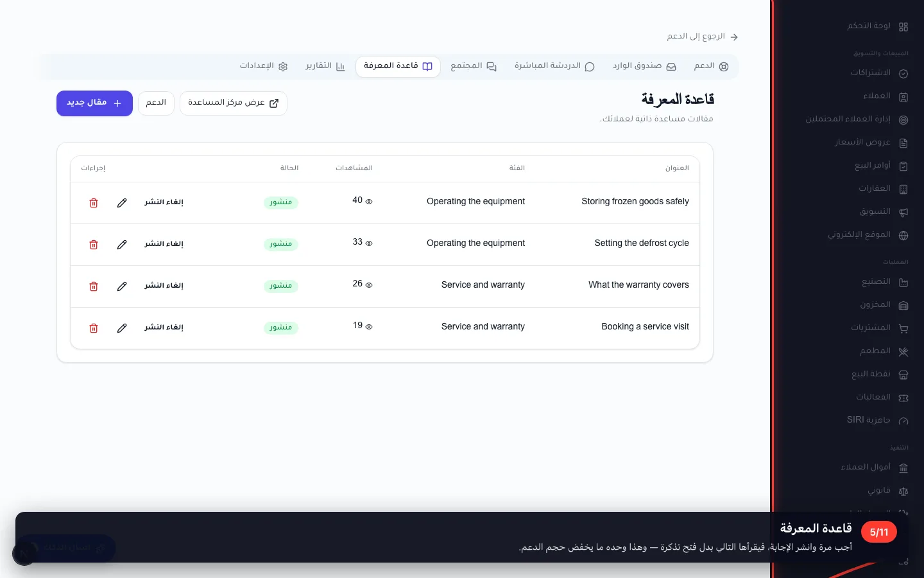The image size is (924, 578).
Task: Delete the 'Setting the defrost cycle' article
Action: coord(94,245)
